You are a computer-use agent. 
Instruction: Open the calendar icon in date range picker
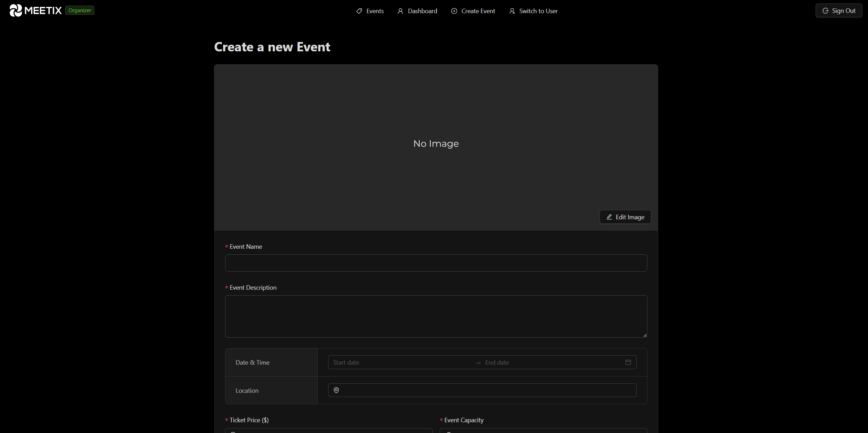(x=628, y=362)
